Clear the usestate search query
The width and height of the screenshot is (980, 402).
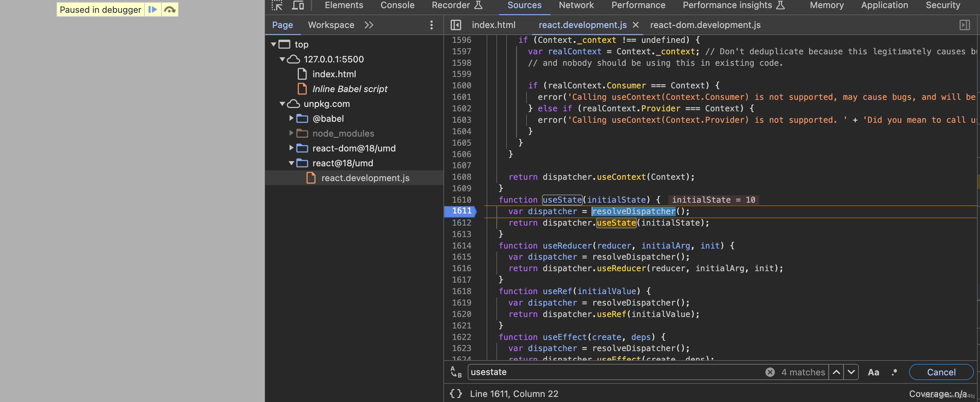tap(770, 372)
